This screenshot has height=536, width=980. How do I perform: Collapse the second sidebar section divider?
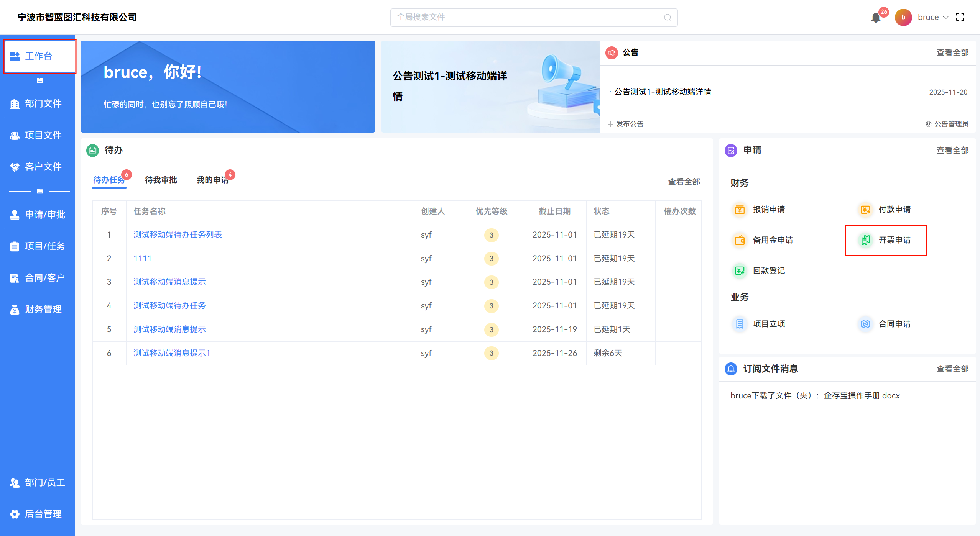39,191
